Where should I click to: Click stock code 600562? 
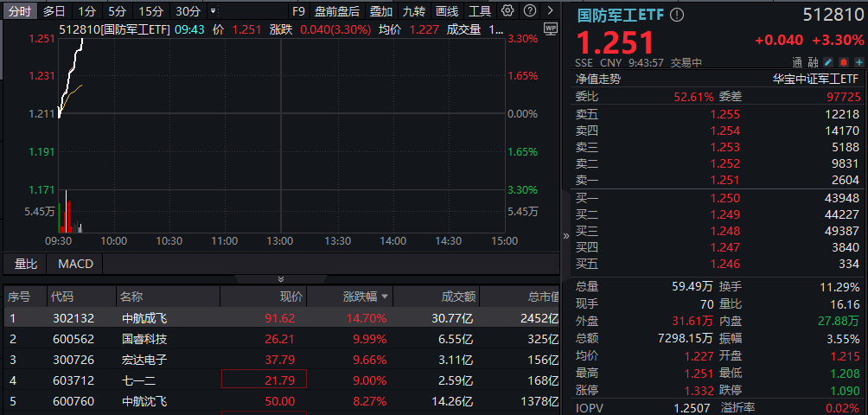tap(73, 339)
